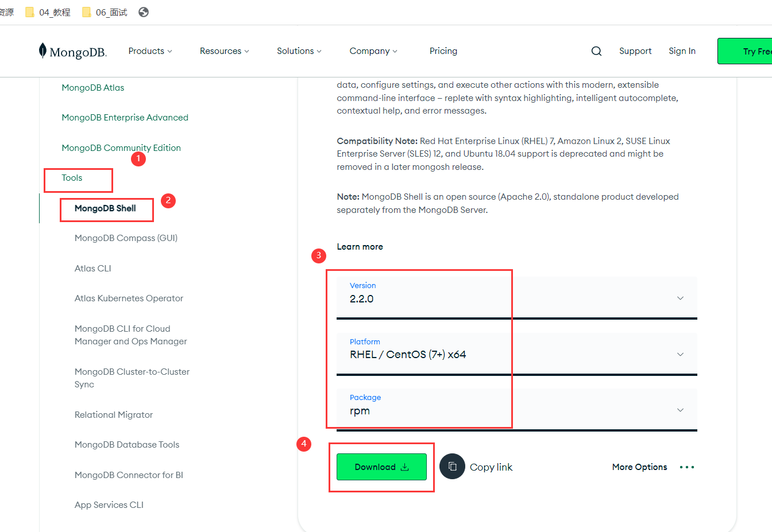772x532 pixels.
Task: Click More Options text
Action: click(x=639, y=467)
